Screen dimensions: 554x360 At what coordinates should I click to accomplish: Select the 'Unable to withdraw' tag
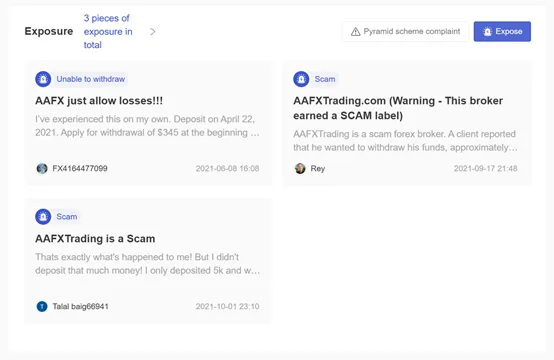[x=90, y=79]
